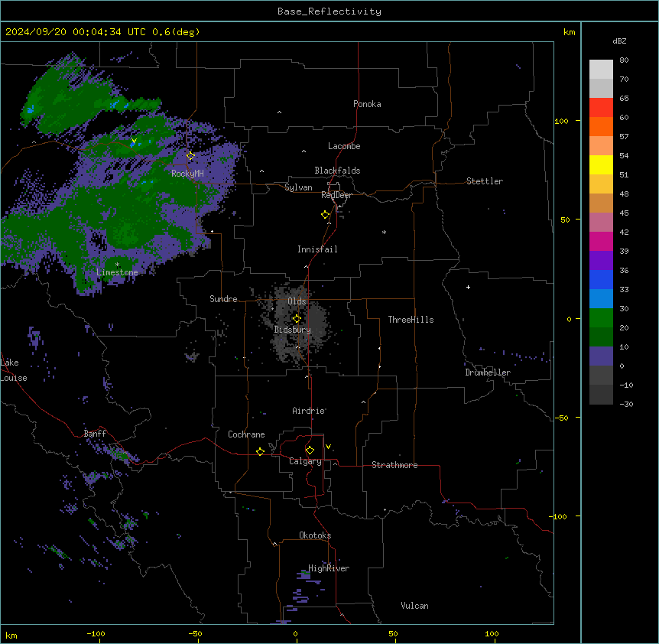Viewport: 659px width, 644px height.
Task: Click the Sylvan label
Action: point(298,187)
